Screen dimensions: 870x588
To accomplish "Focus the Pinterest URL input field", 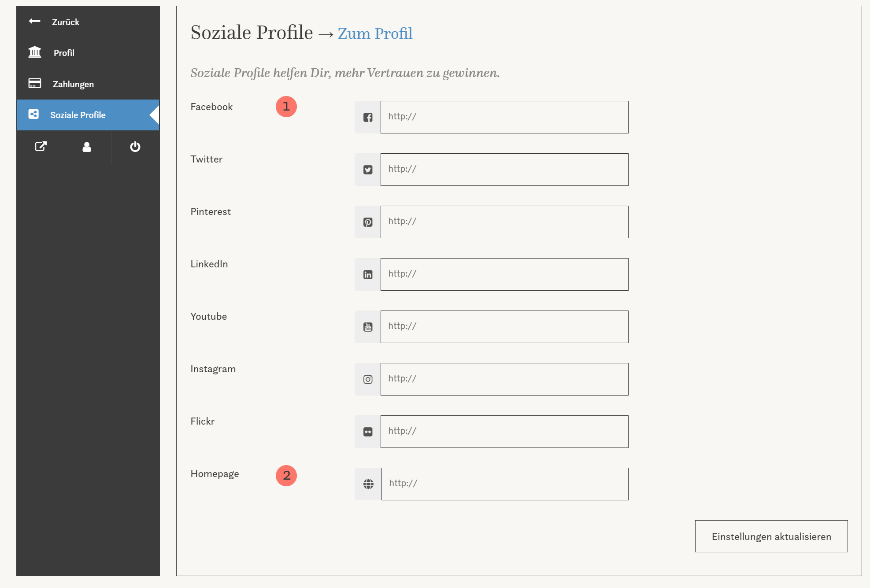I will click(x=504, y=222).
